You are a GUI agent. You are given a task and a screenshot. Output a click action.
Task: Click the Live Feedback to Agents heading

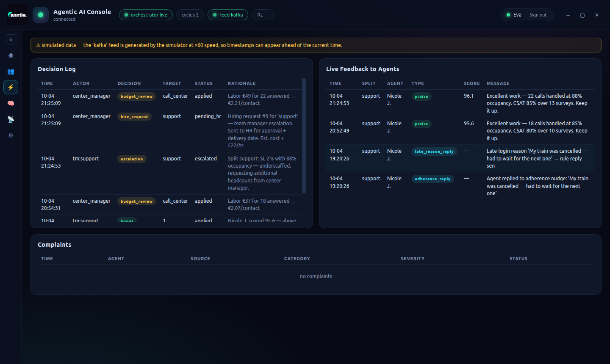[x=363, y=69]
